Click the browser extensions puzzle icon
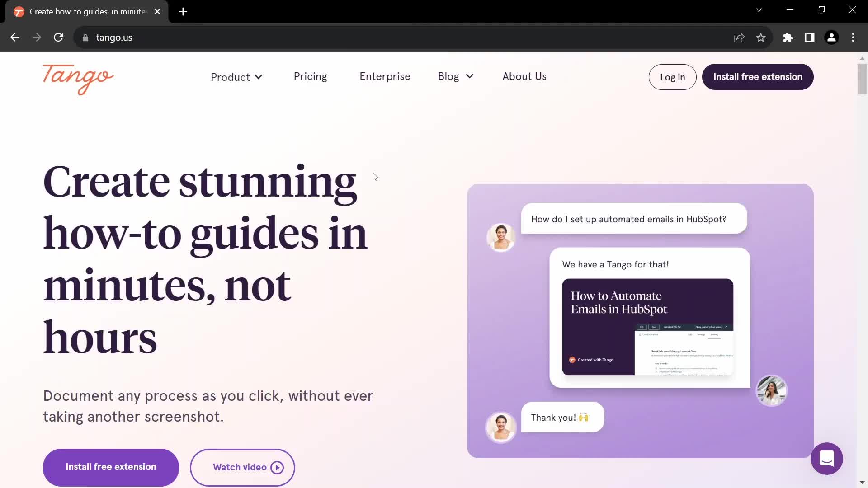This screenshot has height=488, width=868. click(x=788, y=38)
